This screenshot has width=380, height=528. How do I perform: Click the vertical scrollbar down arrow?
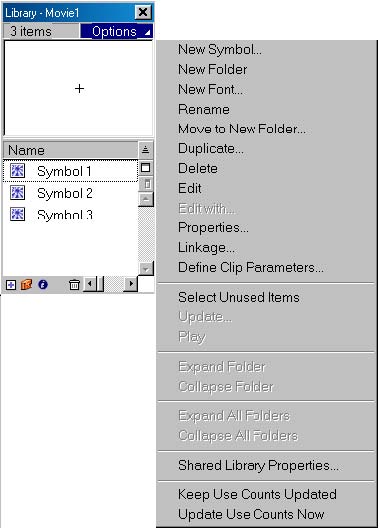(146, 268)
